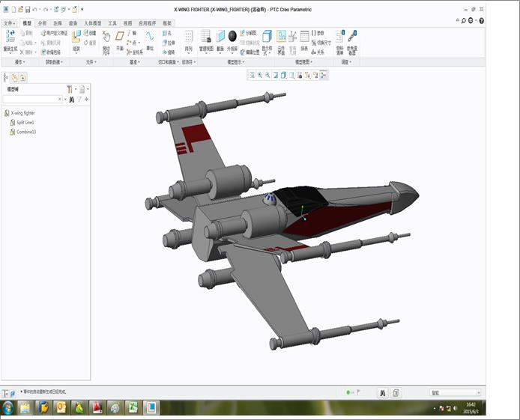Click Refit in graphics toolbar
The image size is (520, 420).
pos(252,75)
